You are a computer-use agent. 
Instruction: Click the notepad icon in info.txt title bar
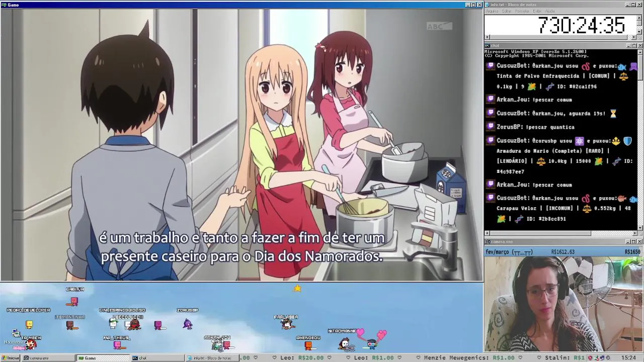[488, 5]
